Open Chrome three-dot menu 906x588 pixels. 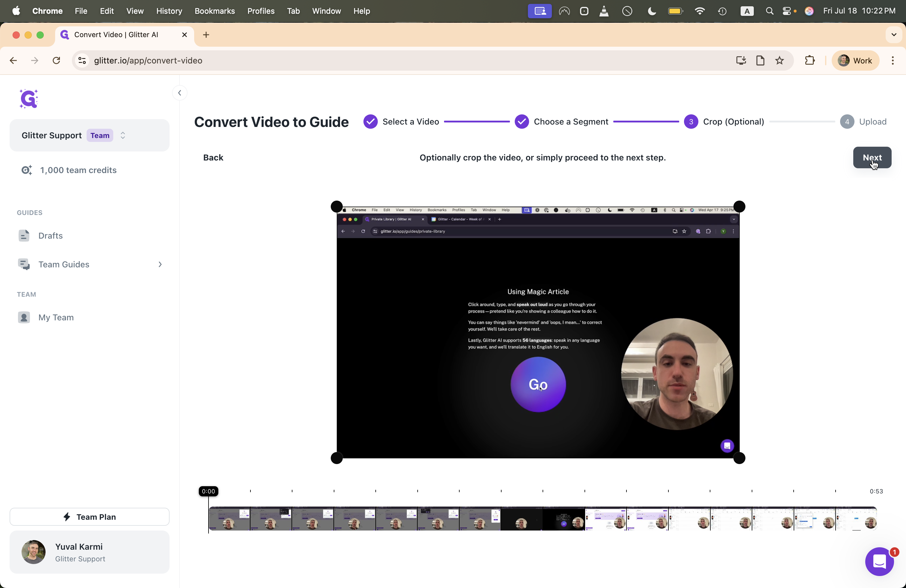click(x=893, y=60)
